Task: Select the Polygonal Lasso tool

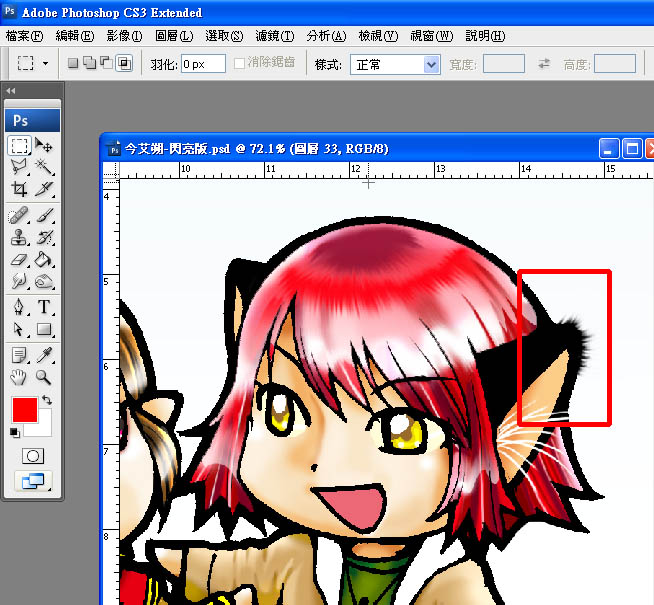Action: pyautogui.click(x=19, y=167)
